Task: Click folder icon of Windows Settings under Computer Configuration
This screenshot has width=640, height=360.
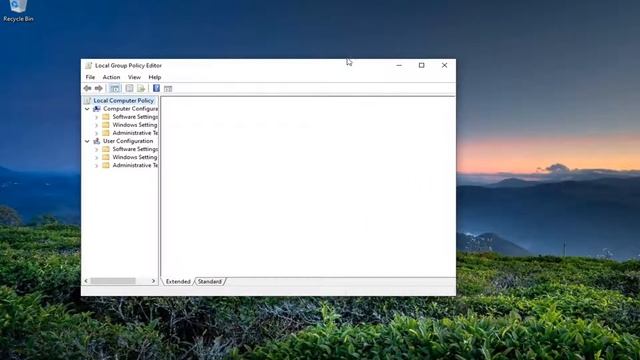Action: 106,125
